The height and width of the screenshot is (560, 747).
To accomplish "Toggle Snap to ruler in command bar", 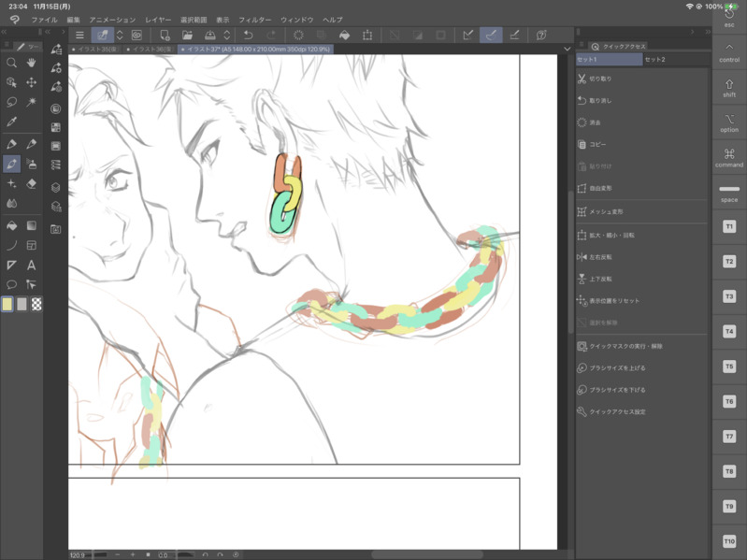I will (x=468, y=36).
